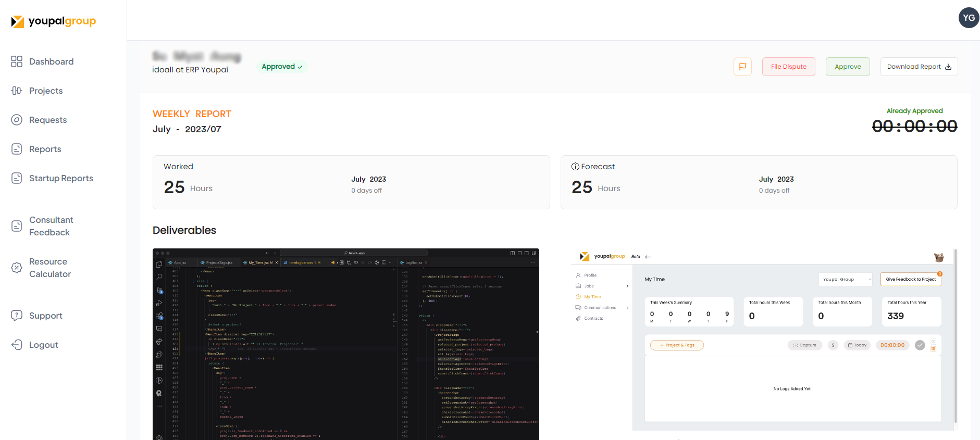Image resolution: width=980 pixels, height=440 pixels.
Task: Click the 25 Hours value under Worked
Action: [188, 187]
